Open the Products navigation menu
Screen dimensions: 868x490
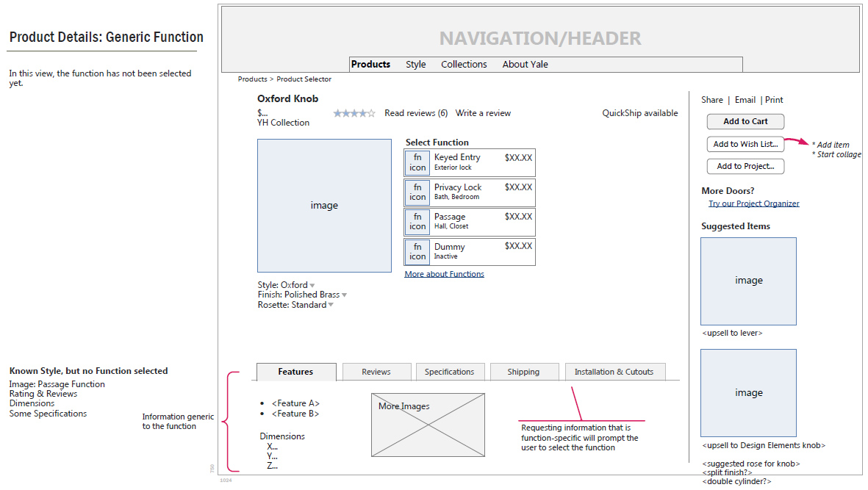[371, 64]
